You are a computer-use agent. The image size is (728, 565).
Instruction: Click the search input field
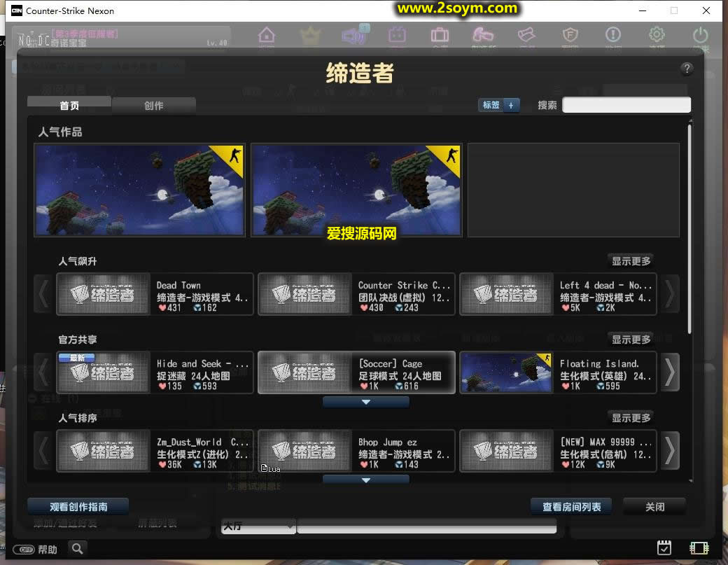tap(626, 105)
